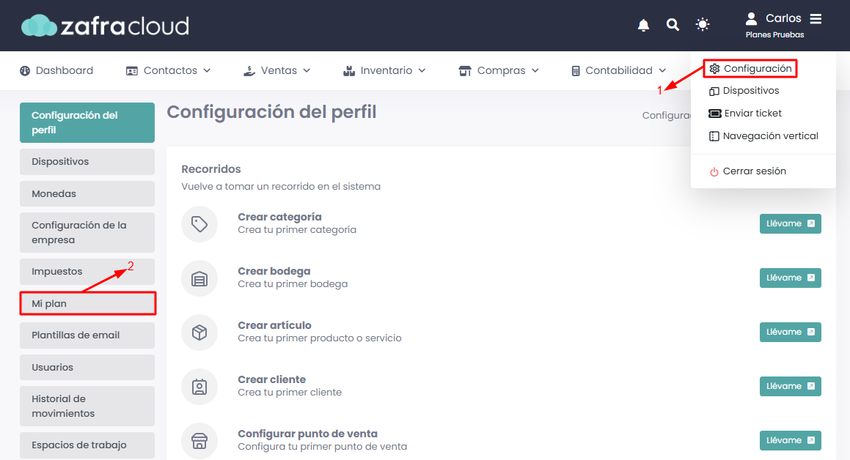The height and width of the screenshot is (460, 850).
Task: Choose Cerrar sesión to log out
Action: coord(748,171)
